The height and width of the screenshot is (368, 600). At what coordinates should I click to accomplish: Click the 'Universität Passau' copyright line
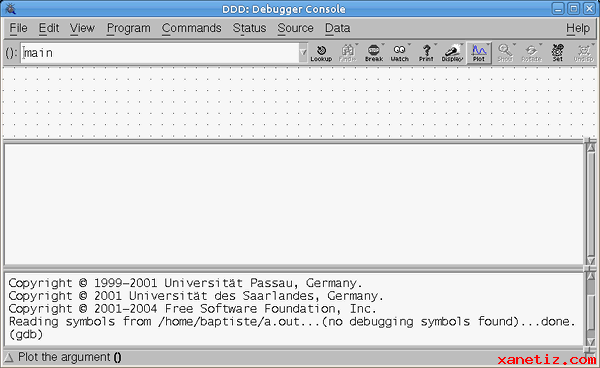(185, 283)
